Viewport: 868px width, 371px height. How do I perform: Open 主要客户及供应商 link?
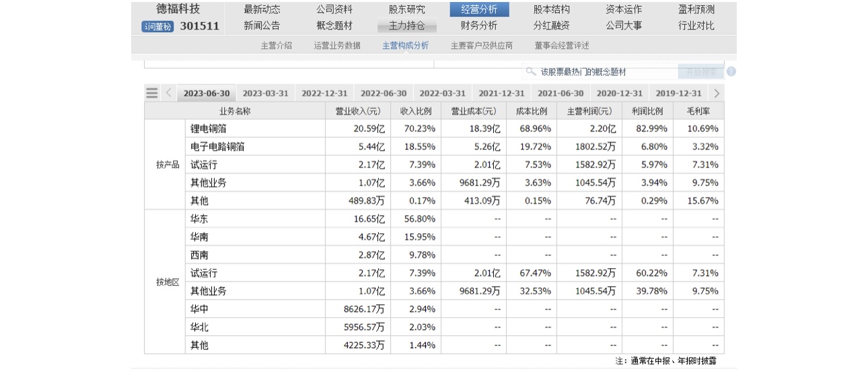(481, 46)
